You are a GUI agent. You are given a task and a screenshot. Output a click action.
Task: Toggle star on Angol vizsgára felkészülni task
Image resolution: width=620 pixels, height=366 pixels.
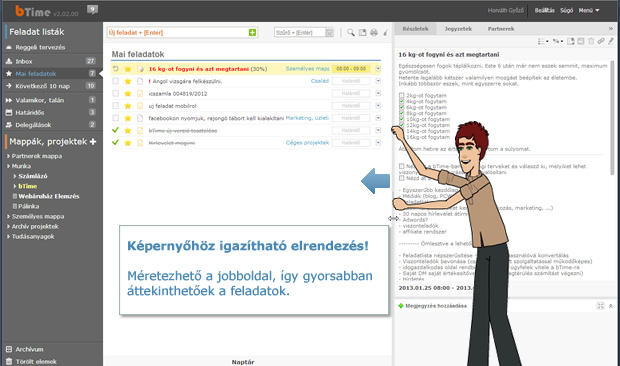(128, 81)
